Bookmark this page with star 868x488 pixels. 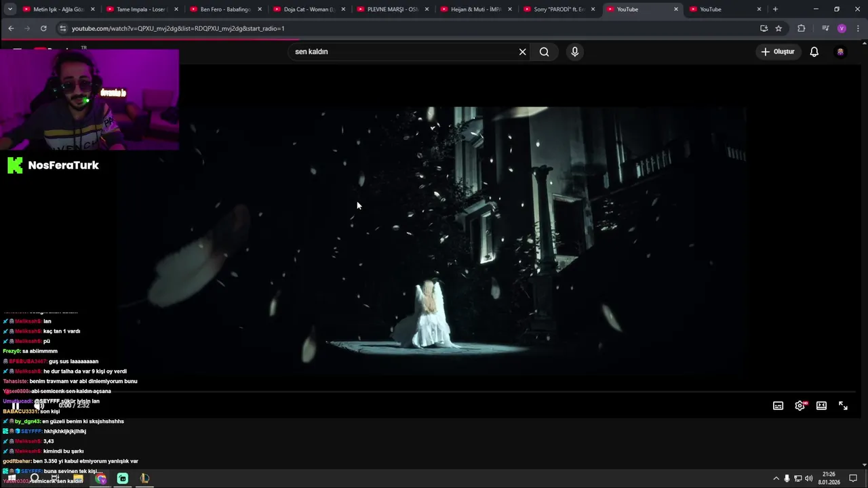[x=778, y=28]
